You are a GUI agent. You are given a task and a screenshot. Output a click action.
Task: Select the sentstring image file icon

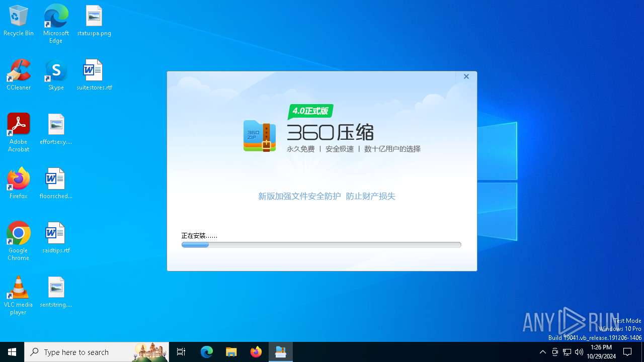pos(56,292)
